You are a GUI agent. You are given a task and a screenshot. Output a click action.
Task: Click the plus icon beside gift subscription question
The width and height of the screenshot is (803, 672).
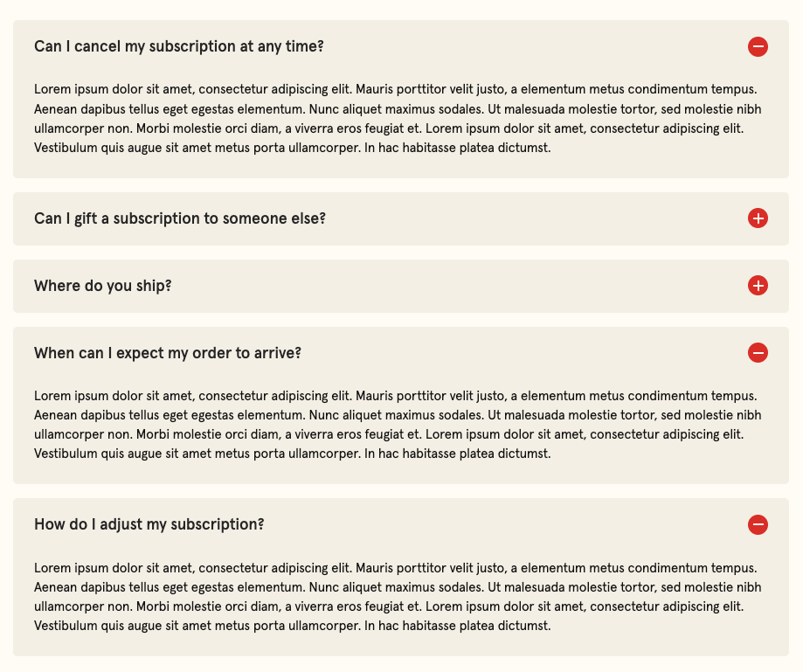pos(758,218)
